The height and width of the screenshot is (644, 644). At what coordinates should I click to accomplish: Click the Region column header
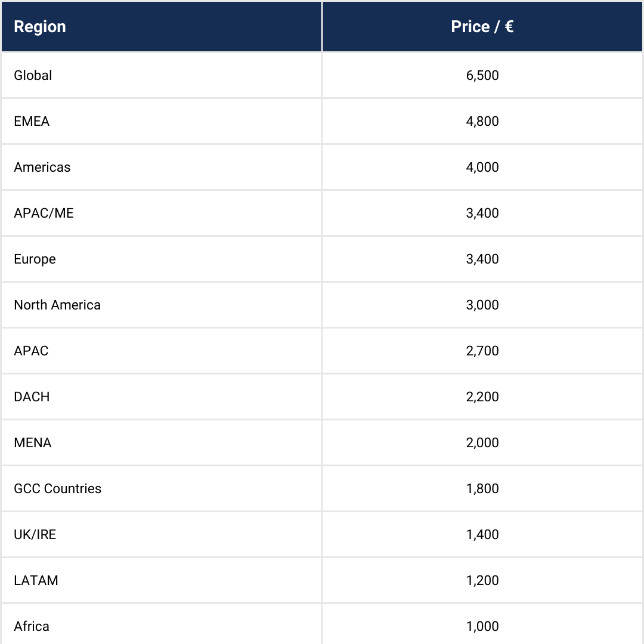[40, 27]
